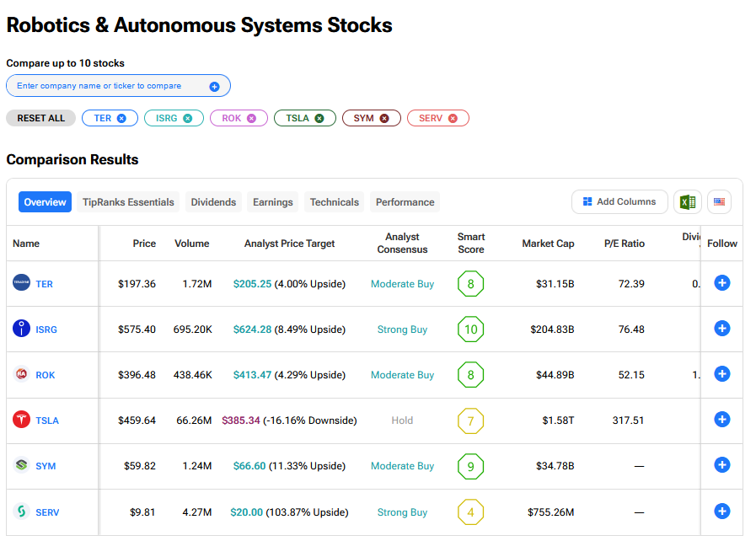Click the Smart Score 10 badge for ISRG
This screenshot has width=756, height=541.
470,329
